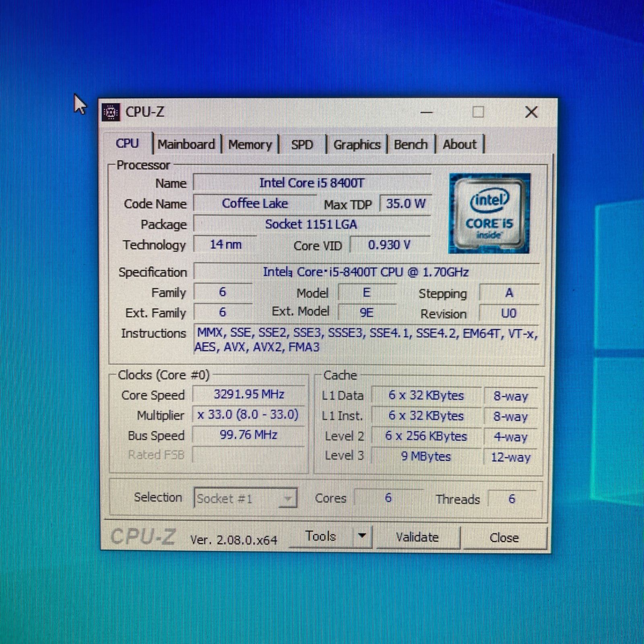
Task: Click the Cores count value 6
Action: point(388,498)
